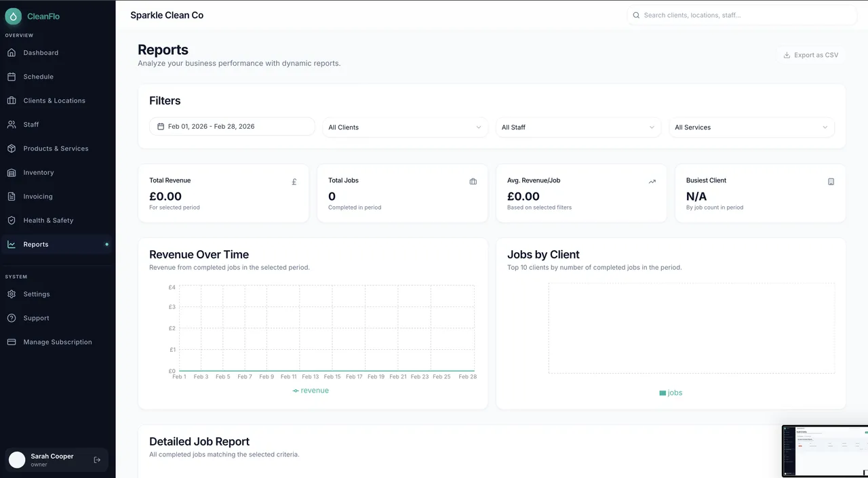Screen dimensions: 868x478
Task: Click the logout icon beside Sarah Cooper
Action: pyautogui.click(x=97, y=460)
